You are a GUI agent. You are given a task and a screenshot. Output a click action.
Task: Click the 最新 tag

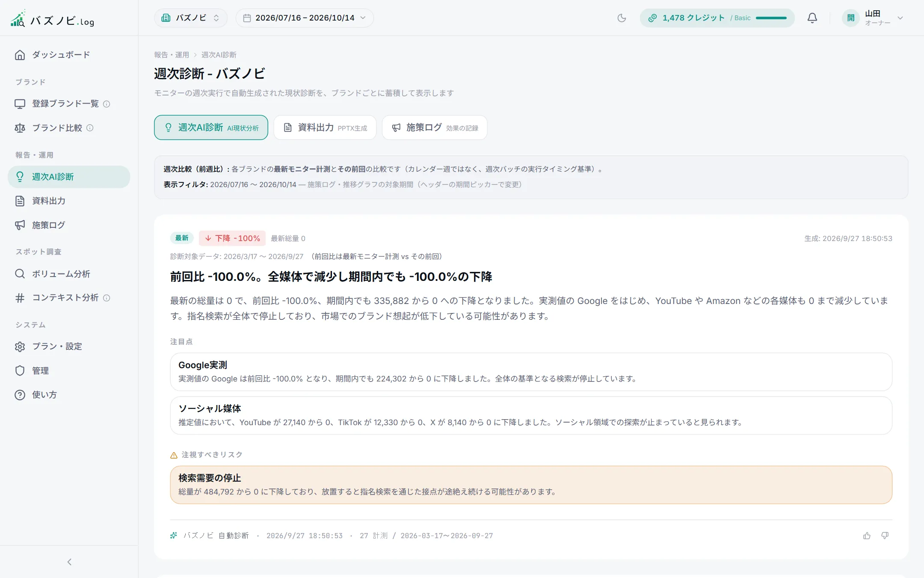pos(182,238)
